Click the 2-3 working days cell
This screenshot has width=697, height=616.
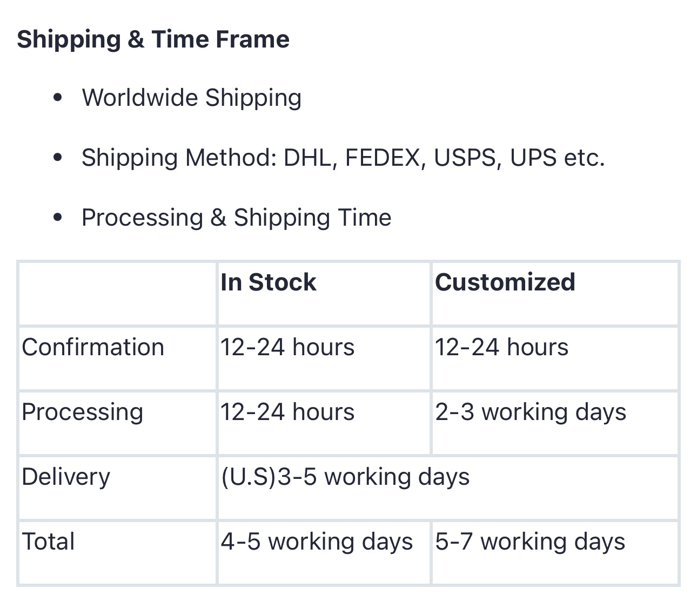click(530, 412)
